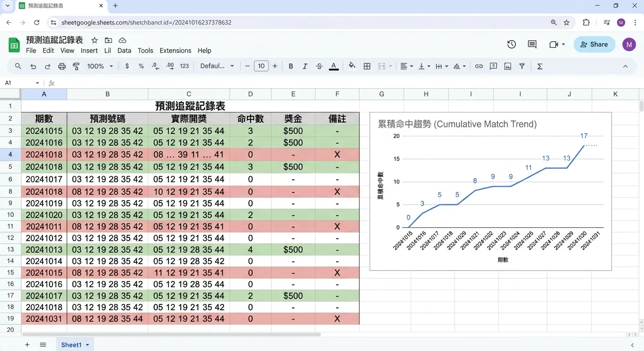
Task: Open the Edit menu
Action: click(48, 51)
